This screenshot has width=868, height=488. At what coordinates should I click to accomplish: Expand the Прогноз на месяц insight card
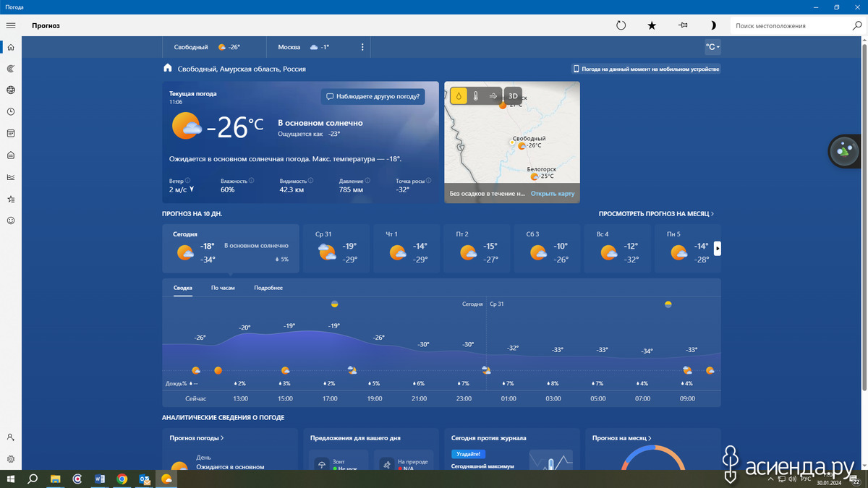click(x=621, y=438)
